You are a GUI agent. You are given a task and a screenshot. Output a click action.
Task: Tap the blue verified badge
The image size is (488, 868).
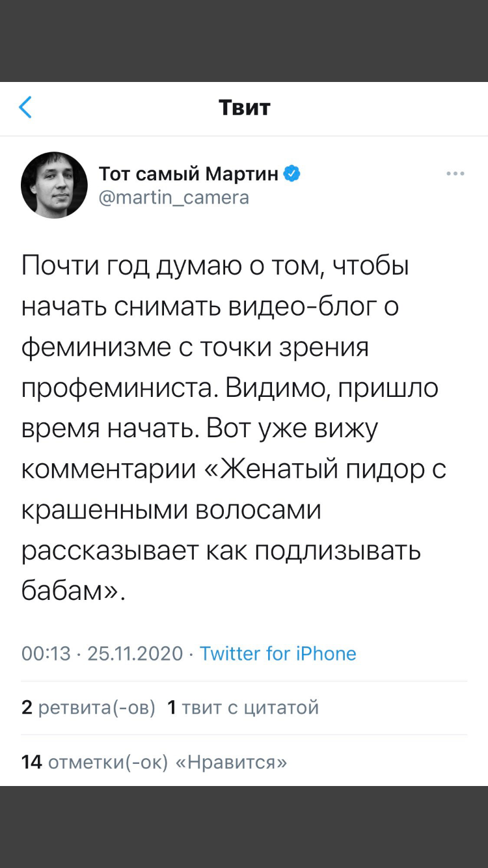(291, 174)
